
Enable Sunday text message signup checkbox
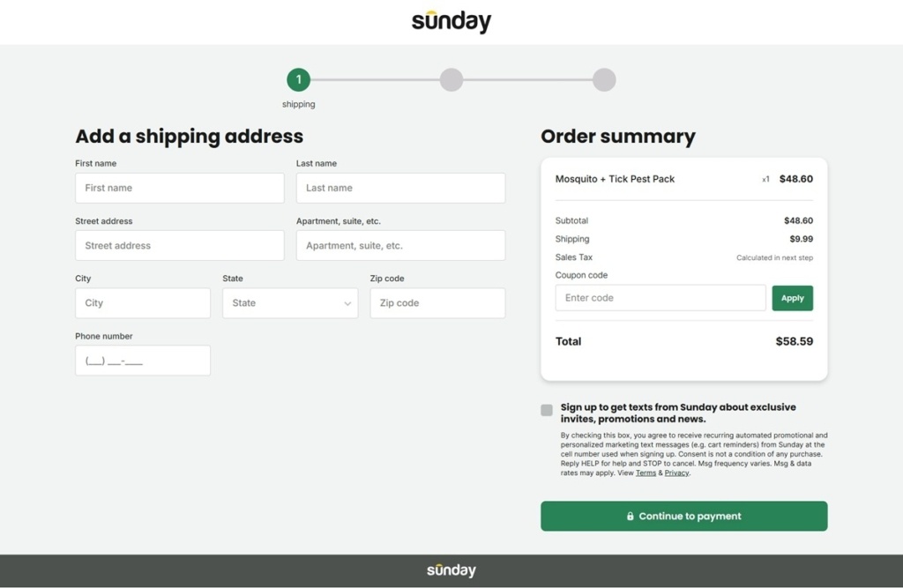pos(547,410)
